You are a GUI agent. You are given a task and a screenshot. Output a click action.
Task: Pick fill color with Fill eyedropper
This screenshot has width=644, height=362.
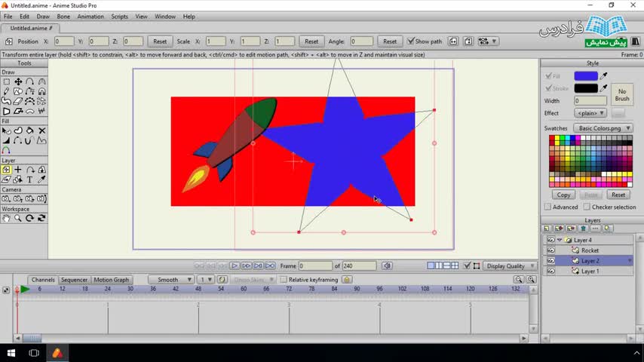tap(604, 76)
